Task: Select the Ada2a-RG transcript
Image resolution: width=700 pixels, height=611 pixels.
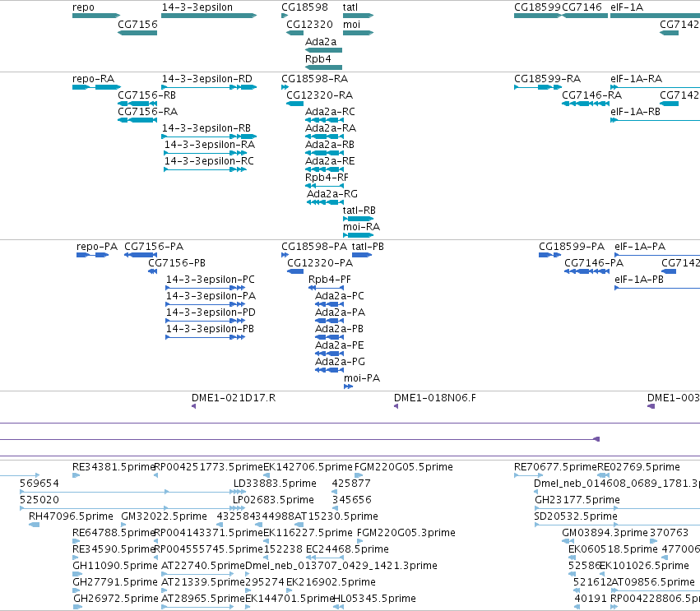Action: (x=325, y=202)
